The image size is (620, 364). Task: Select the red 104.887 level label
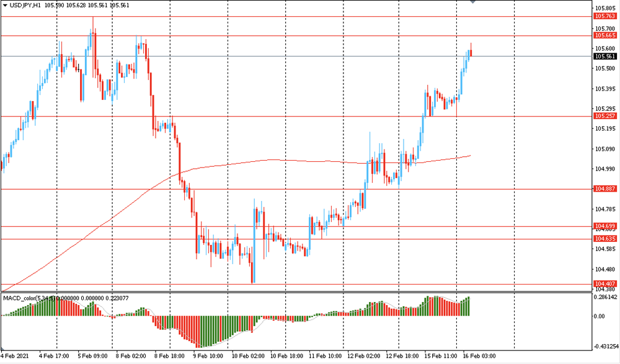pyautogui.click(x=605, y=189)
